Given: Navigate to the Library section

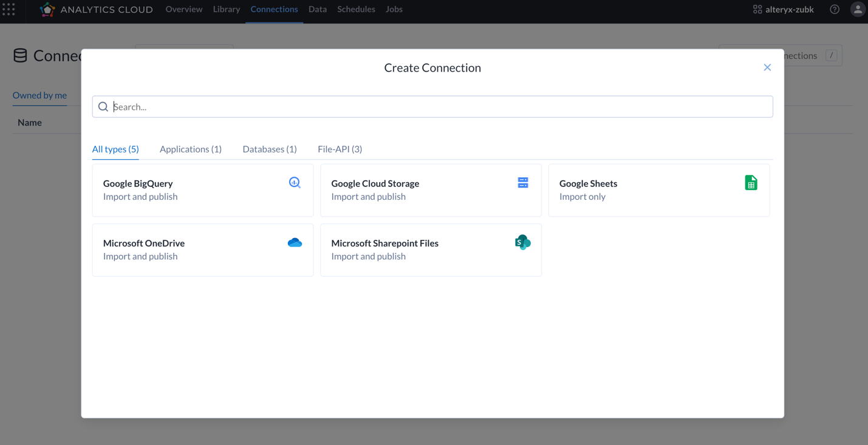Looking at the screenshot, I should coord(226,9).
